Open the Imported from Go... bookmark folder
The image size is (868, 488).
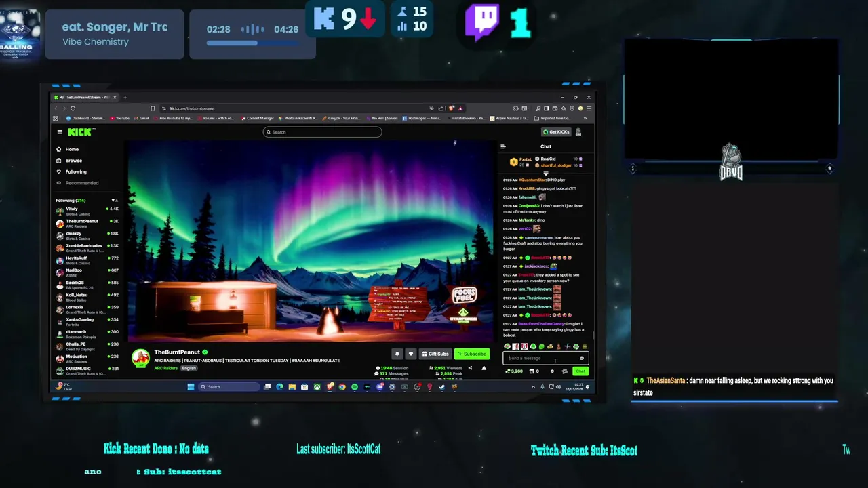click(553, 118)
